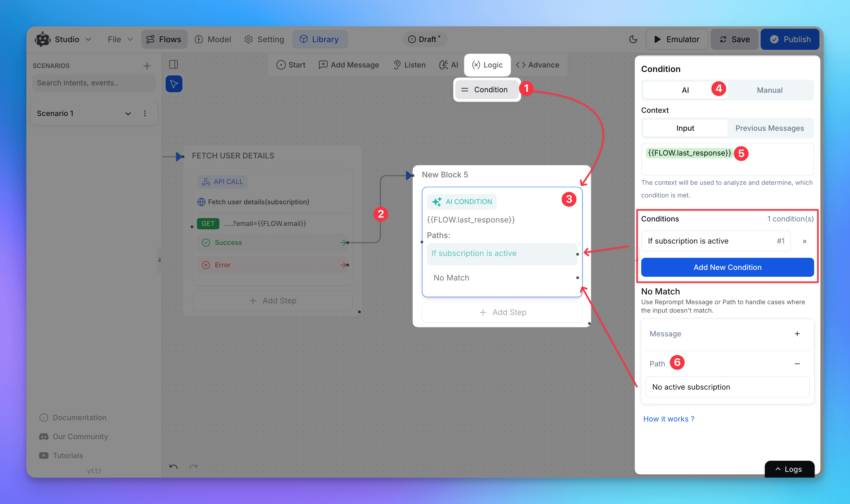Select the Listen toolbar item

pos(409,65)
